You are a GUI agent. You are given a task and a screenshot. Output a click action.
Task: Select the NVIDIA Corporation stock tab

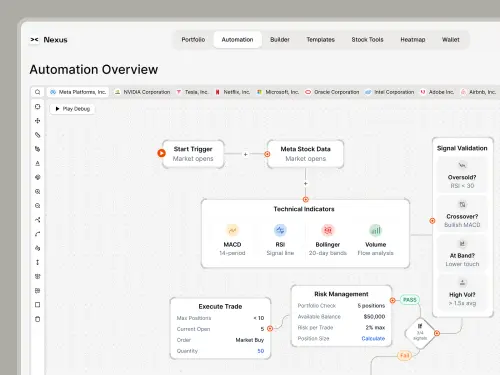(x=142, y=92)
